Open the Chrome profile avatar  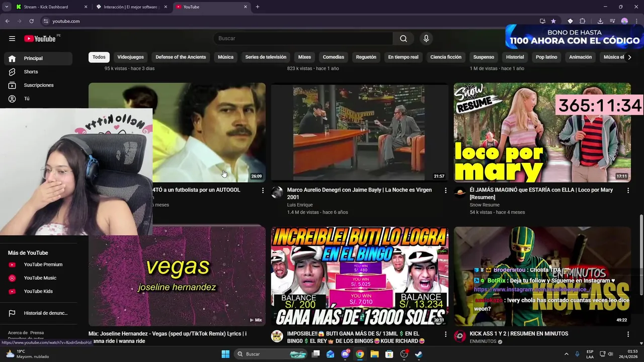tap(624, 21)
